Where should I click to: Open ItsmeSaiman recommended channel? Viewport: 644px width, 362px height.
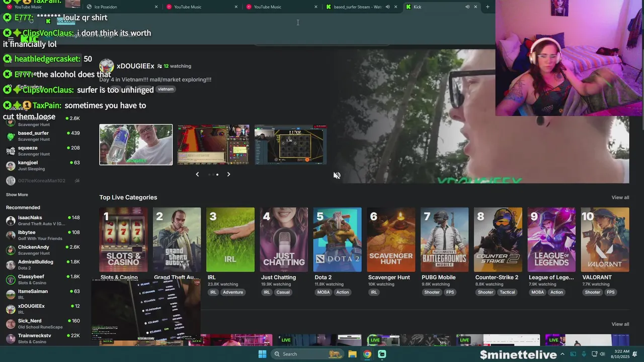click(43, 294)
